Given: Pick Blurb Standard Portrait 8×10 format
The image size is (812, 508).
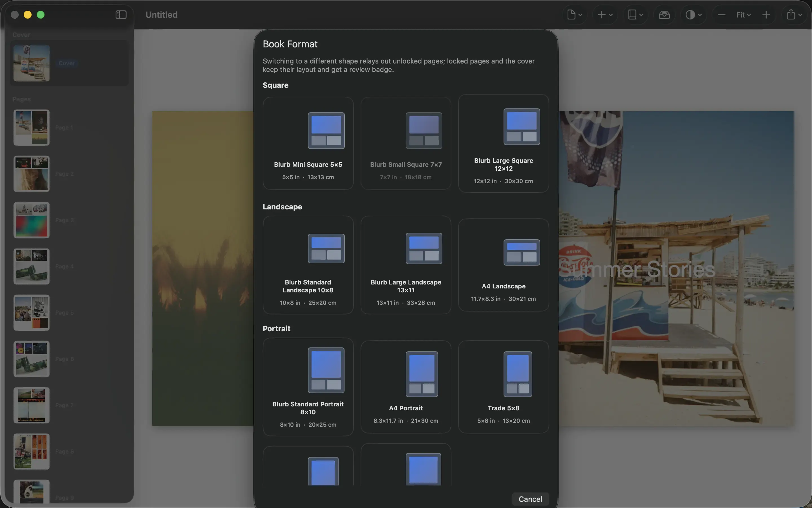Looking at the screenshot, I should coord(308,387).
